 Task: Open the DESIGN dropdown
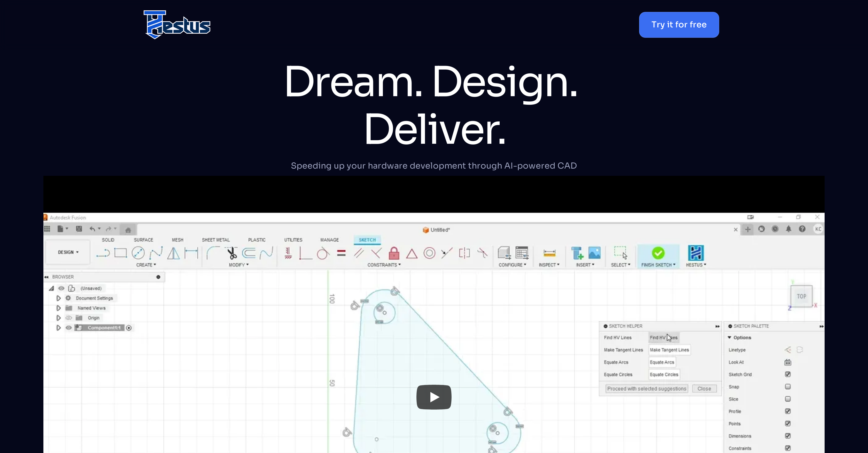[x=67, y=252]
